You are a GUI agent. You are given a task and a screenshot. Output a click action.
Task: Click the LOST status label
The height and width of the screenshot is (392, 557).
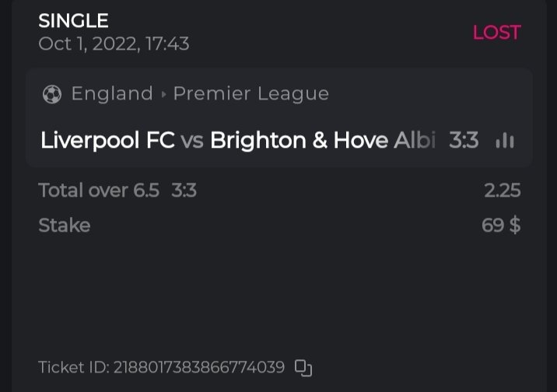496,33
